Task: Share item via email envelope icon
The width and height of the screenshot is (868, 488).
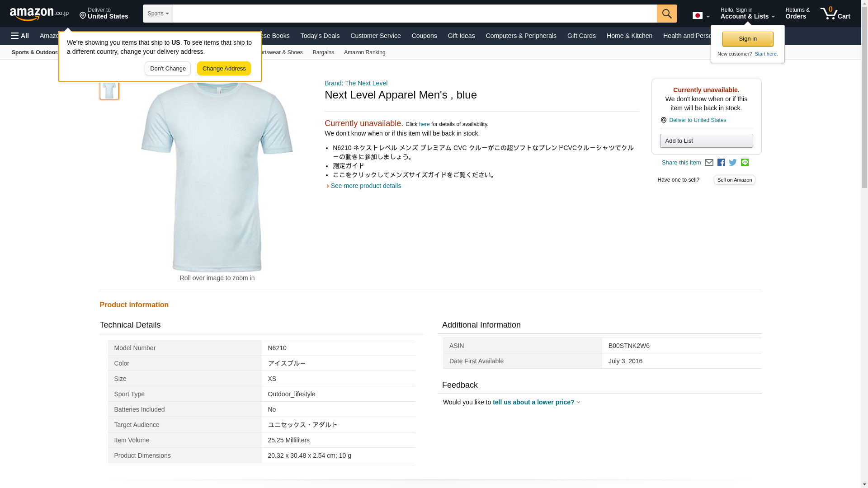Action: point(709,163)
